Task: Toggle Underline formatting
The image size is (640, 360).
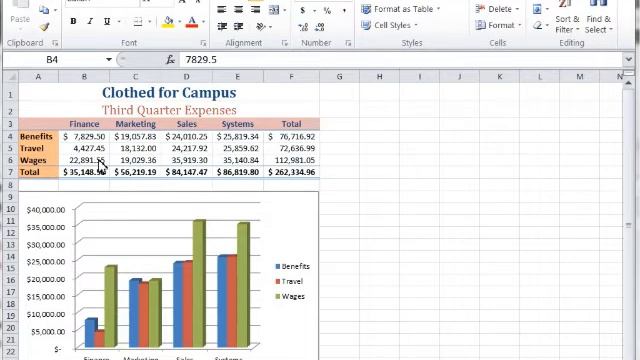Action: click(107, 21)
